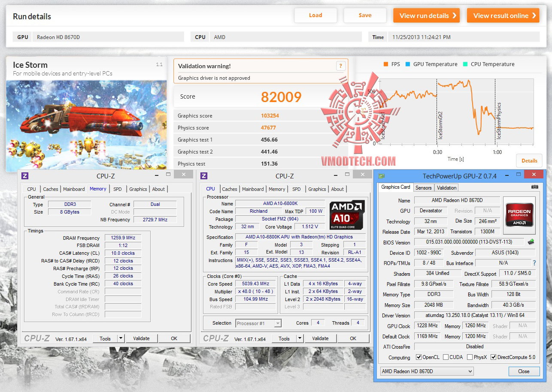
Task: Click OK in the CPU-Z processor window
Action: coord(353,338)
